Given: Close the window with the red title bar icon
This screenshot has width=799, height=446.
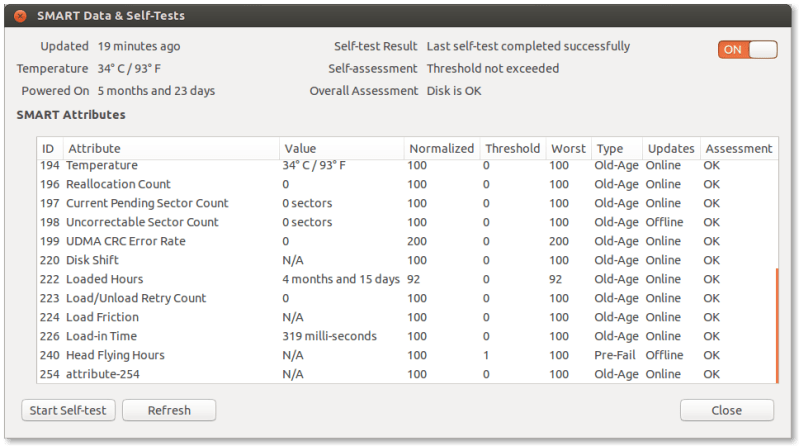Looking at the screenshot, I should (20, 16).
